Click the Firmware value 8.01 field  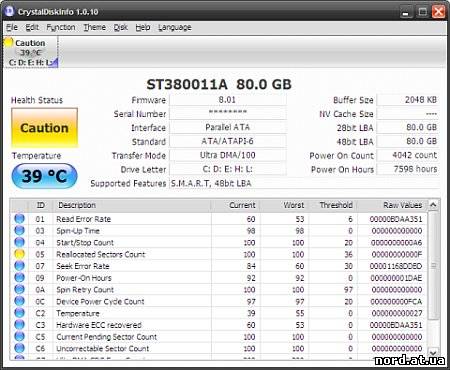point(228,100)
